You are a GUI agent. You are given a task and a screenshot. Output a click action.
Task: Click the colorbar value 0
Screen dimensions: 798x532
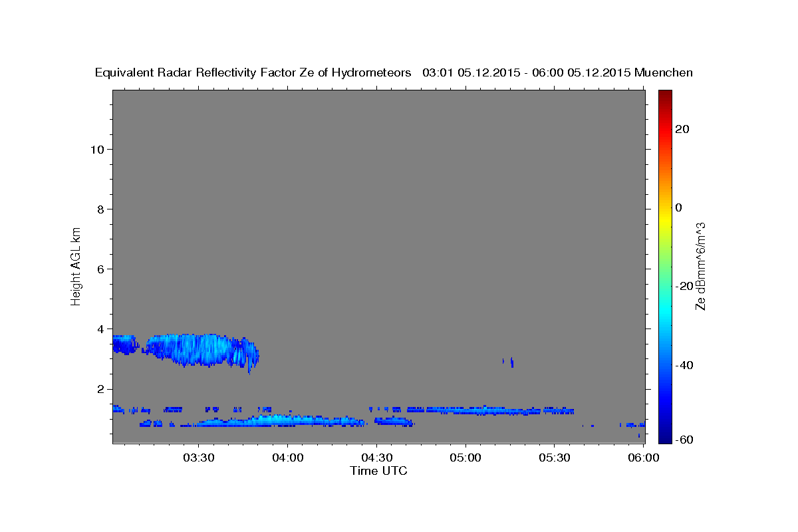679,207
